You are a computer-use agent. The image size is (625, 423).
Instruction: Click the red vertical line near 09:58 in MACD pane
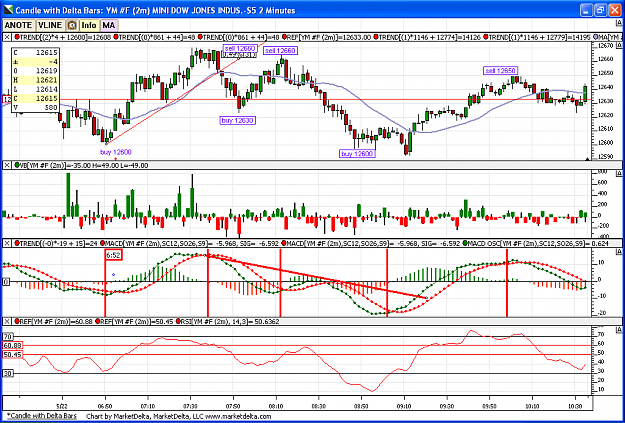point(507,283)
